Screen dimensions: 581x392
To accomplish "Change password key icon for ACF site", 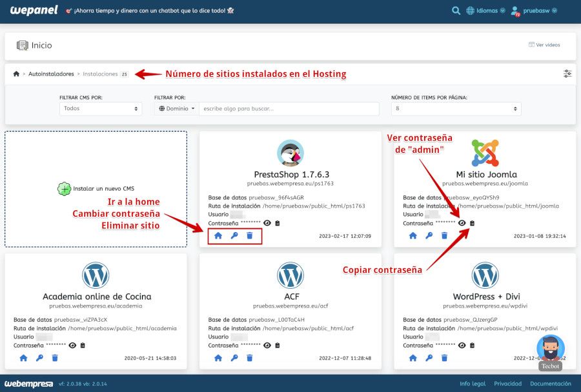I will [x=234, y=358].
